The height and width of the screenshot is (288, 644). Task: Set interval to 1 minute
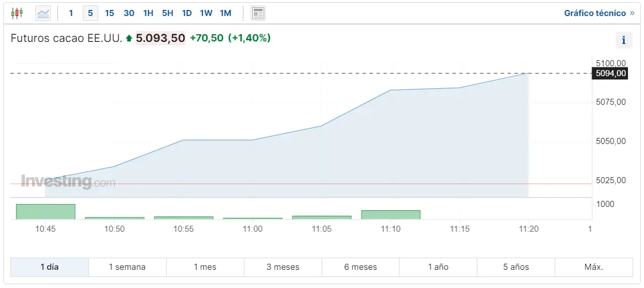71,13
